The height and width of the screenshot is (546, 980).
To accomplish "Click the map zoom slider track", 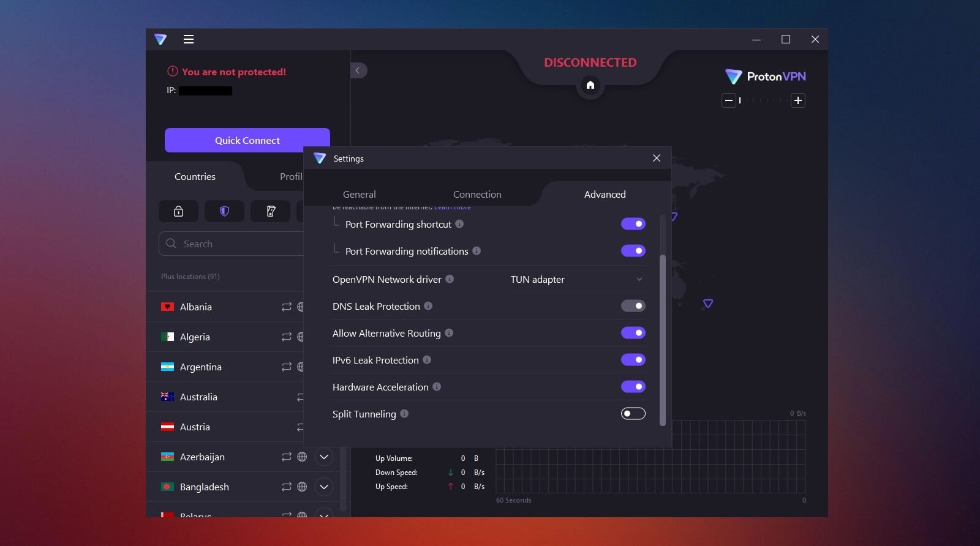I will pyautogui.click(x=763, y=100).
